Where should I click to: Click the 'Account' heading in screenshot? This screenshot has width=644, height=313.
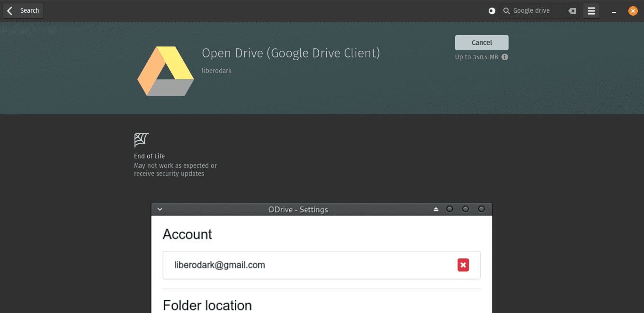click(x=188, y=234)
